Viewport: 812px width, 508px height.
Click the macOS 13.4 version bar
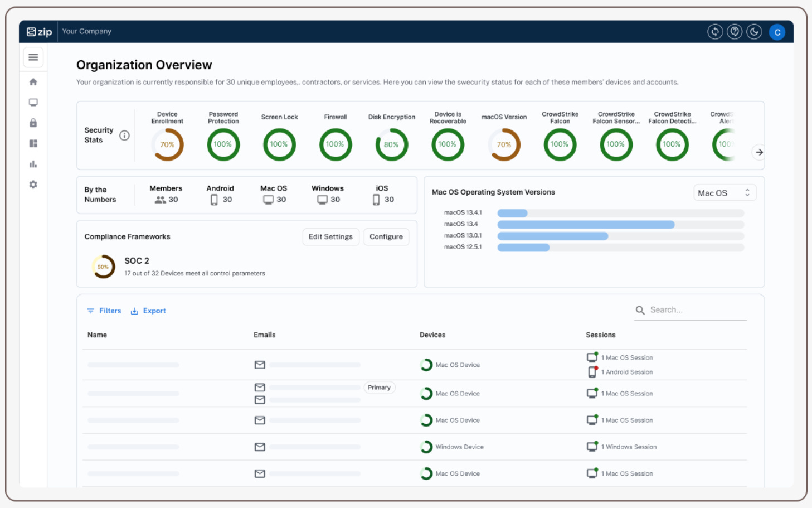[x=621, y=224]
